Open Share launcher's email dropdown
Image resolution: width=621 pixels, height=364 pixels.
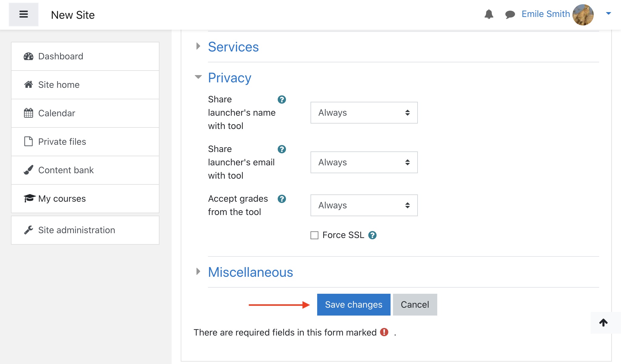point(364,162)
